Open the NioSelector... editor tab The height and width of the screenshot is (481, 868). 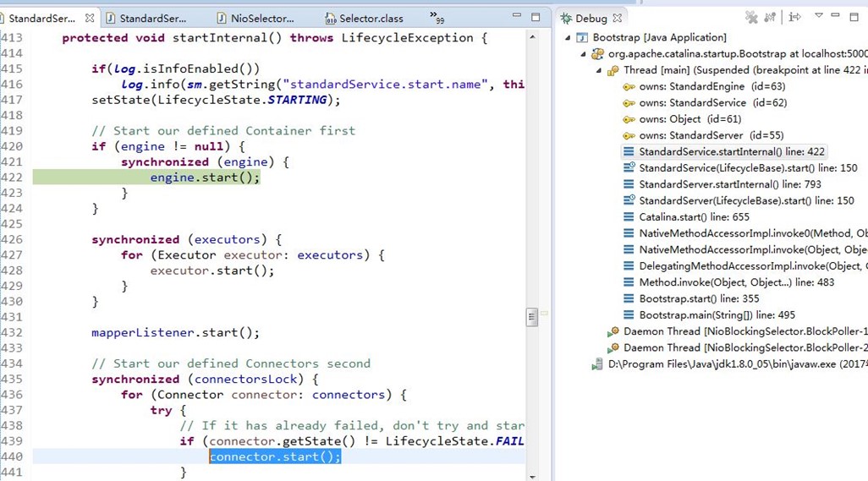pyautogui.click(x=255, y=19)
